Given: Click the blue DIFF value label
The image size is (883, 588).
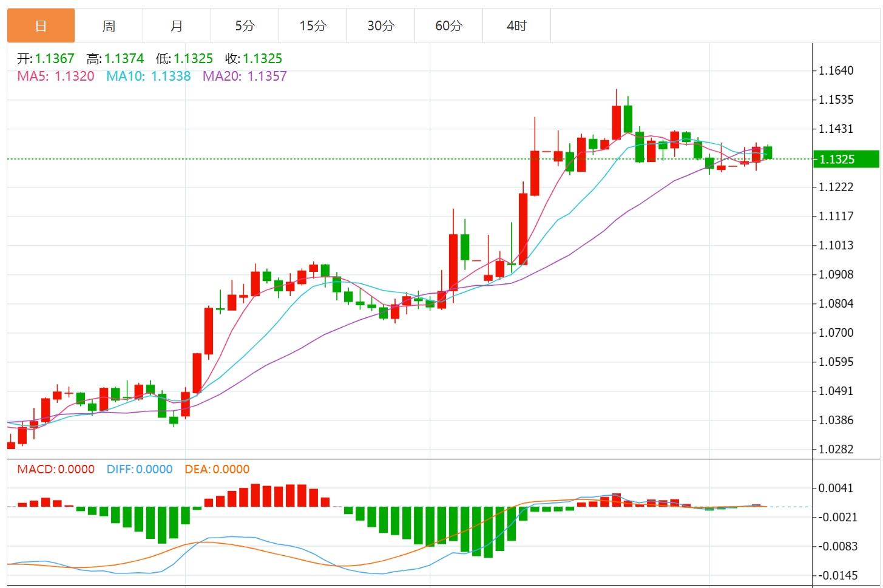Looking at the screenshot, I should click(x=140, y=469).
